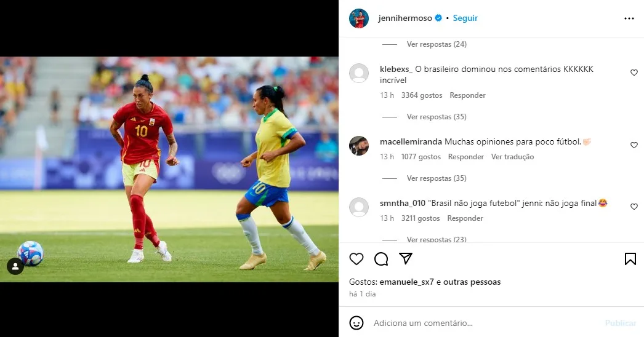Like klebexs_ comment heart
Image resolution: width=644 pixels, height=337 pixels.
634,73
